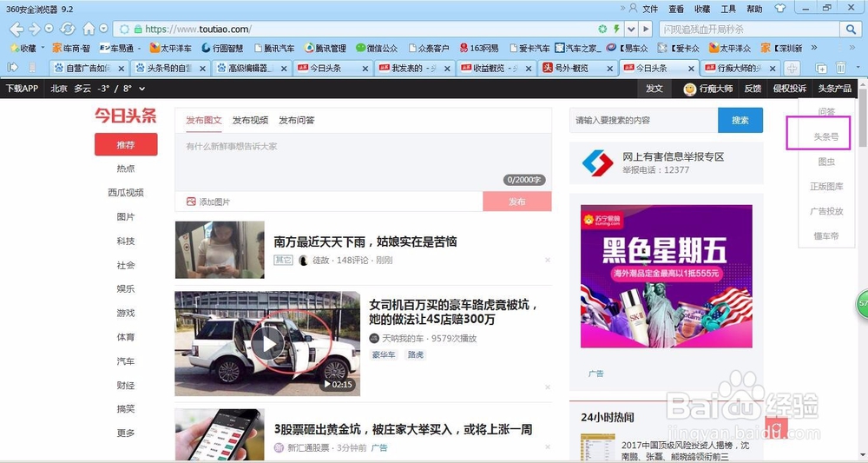Reload the page with the refresh icon
Viewport: 868px width, 463px height.
pos(68,29)
